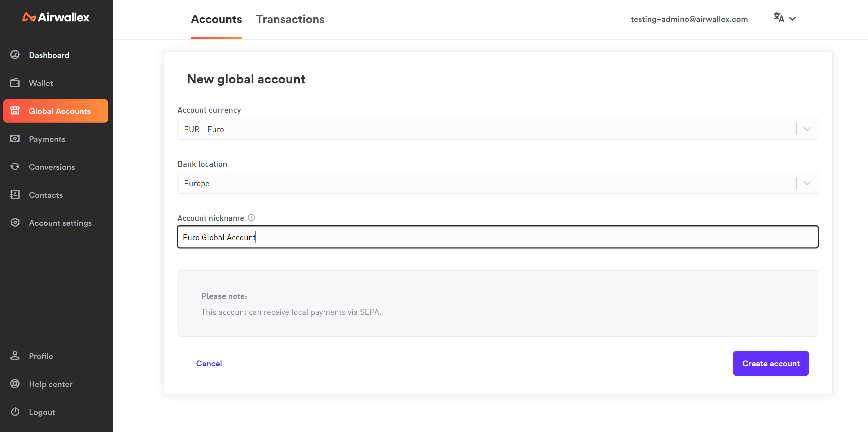The image size is (868, 432).
Task: Click the Account nickname info icon
Action: click(251, 218)
